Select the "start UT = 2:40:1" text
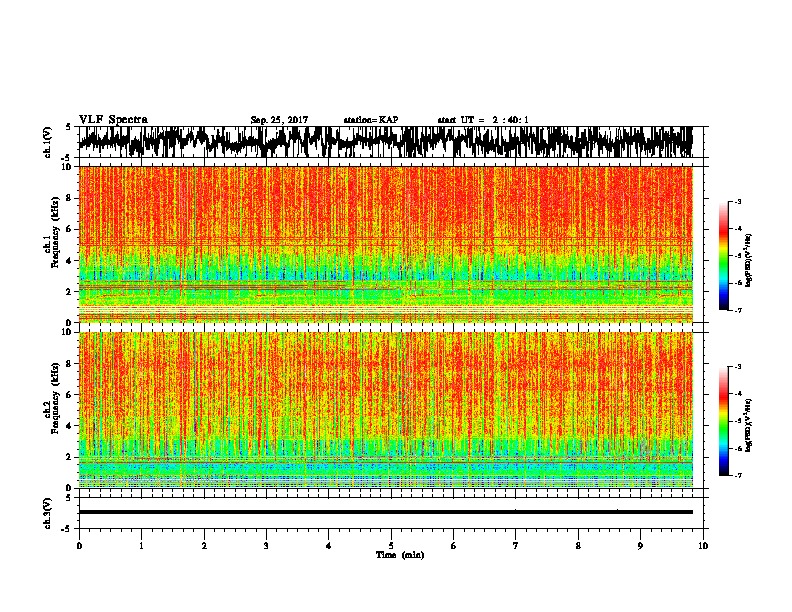This screenshot has height=612, width=792. click(x=483, y=120)
